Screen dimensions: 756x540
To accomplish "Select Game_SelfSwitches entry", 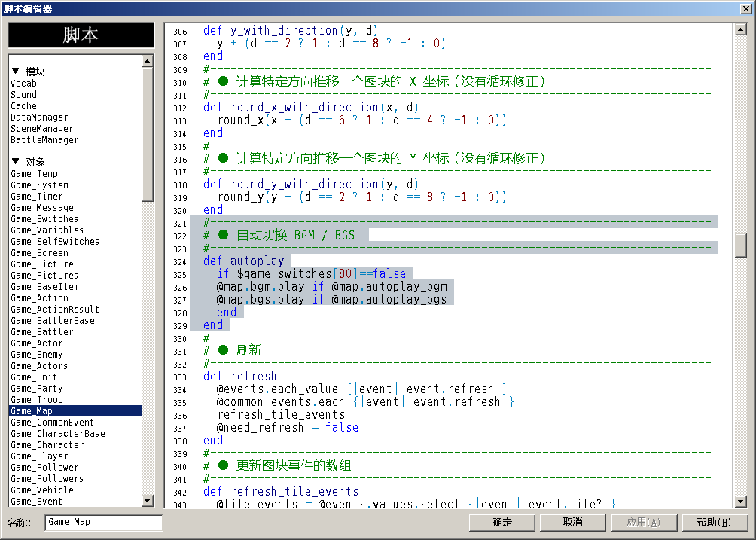I will click(55, 242).
